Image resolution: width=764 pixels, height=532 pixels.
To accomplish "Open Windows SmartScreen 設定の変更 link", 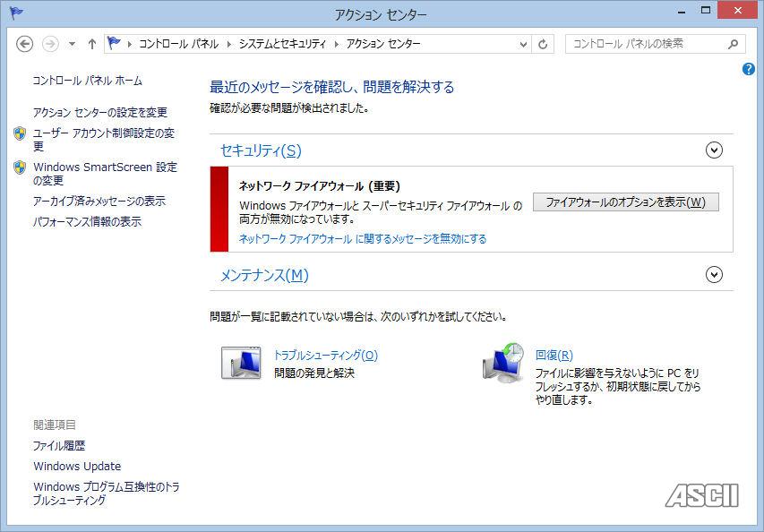I will pos(105,174).
